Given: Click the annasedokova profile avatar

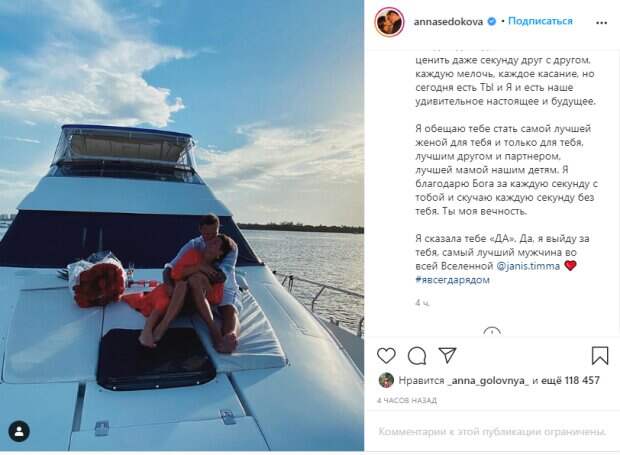Looking at the screenshot, I should click(x=388, y=20).
